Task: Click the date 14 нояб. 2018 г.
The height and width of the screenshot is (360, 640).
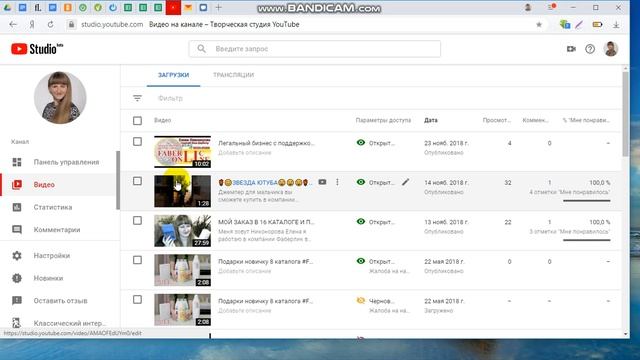Action: (446, 182)
